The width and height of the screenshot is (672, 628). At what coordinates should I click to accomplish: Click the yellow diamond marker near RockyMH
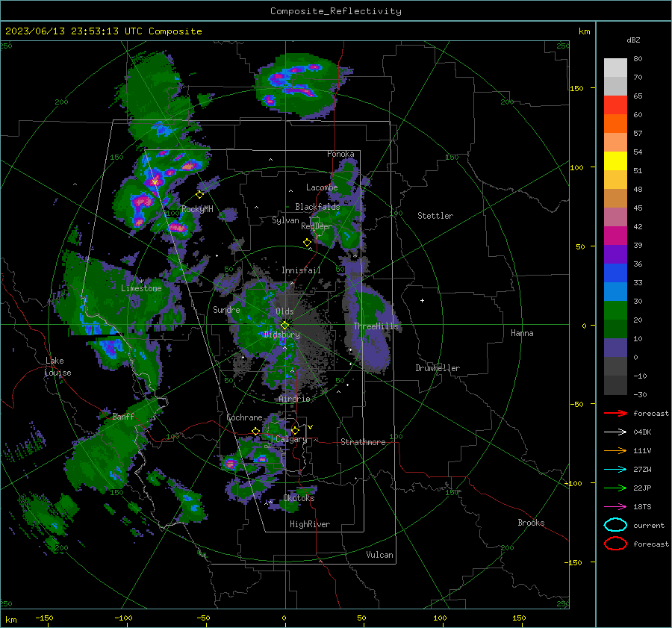pos(199,195)
